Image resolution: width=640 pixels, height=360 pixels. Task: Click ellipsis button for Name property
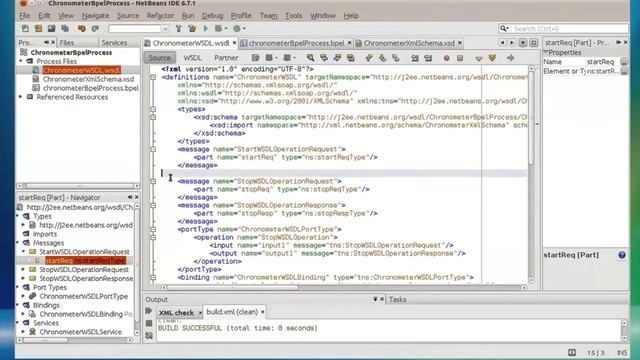pyautogui.click(x=624, y=62)
